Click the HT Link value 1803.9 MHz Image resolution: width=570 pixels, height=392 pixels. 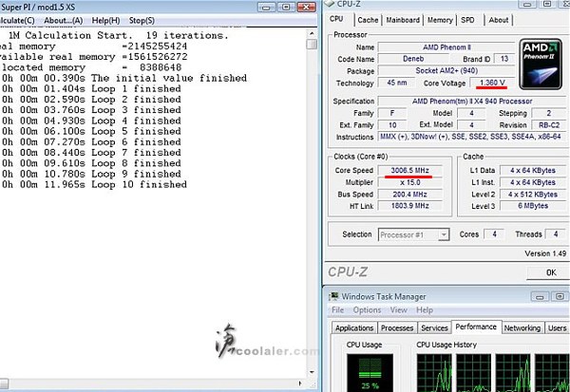coord(410,206)
